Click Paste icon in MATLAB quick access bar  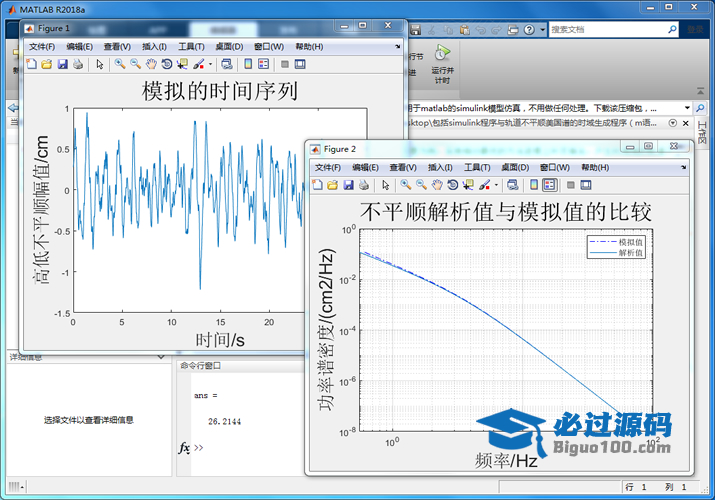(465, 30)
